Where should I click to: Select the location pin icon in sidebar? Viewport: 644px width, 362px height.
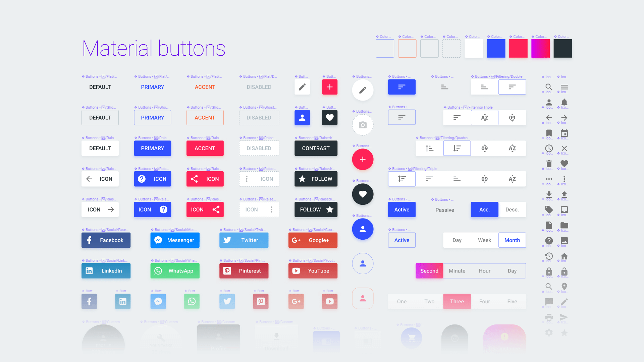pos(565,286)
